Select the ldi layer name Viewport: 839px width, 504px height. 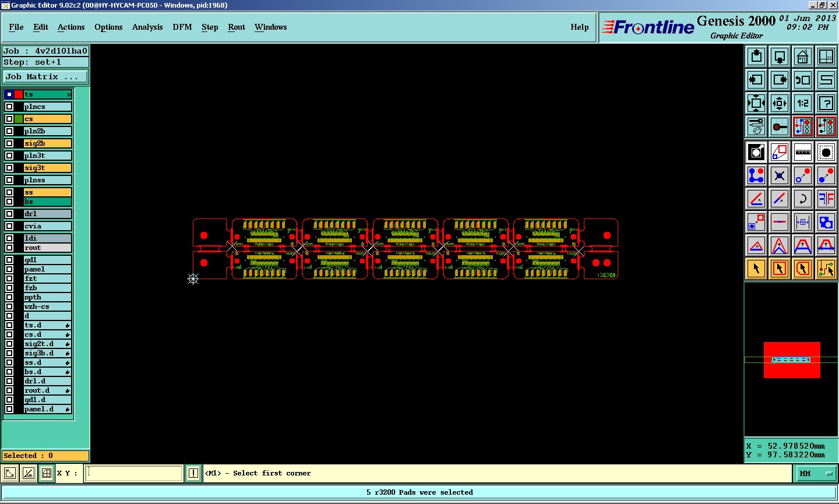coord(48,238)
